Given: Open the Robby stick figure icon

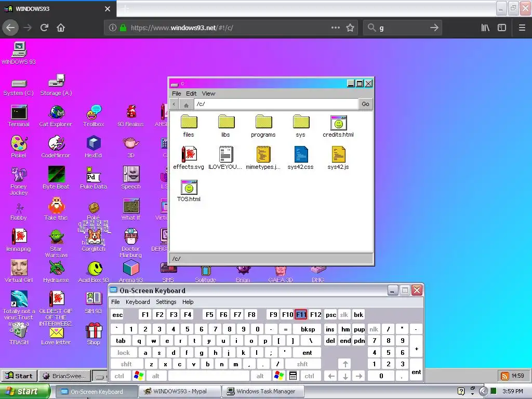Looking at the screenshot, I should coord(19,212).
